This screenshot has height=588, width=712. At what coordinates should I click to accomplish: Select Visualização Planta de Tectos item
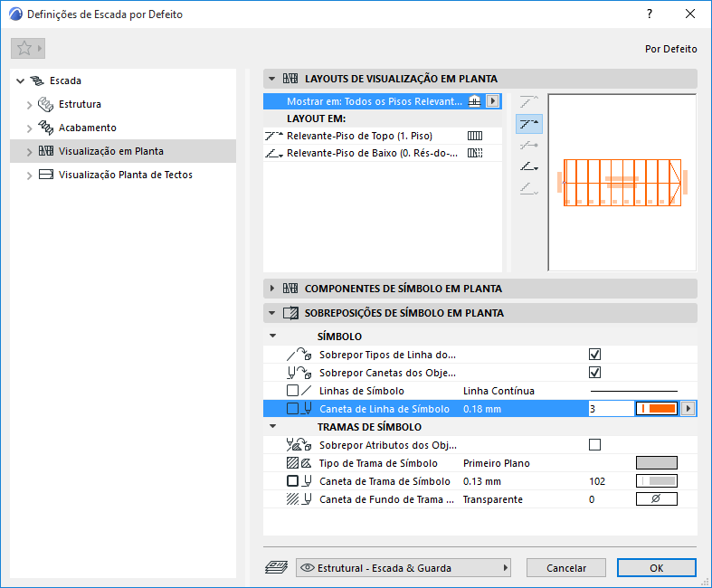pyautogui.click(x=126, y=175)
